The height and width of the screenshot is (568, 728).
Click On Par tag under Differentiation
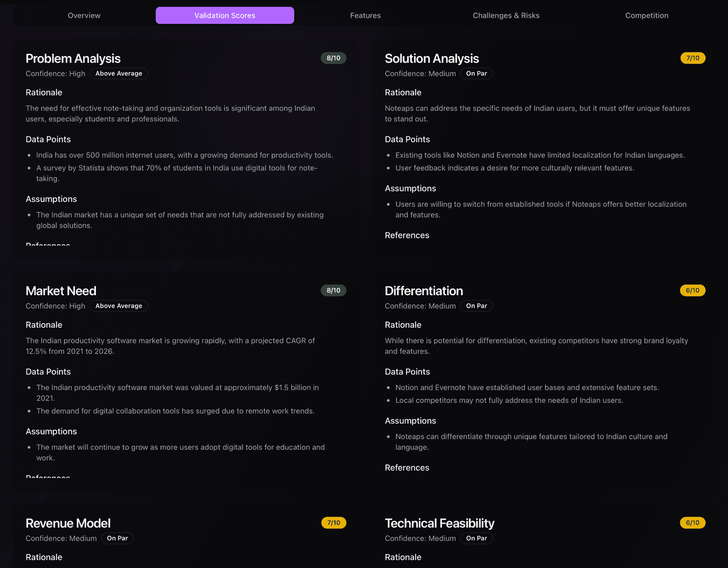(477, 306)
